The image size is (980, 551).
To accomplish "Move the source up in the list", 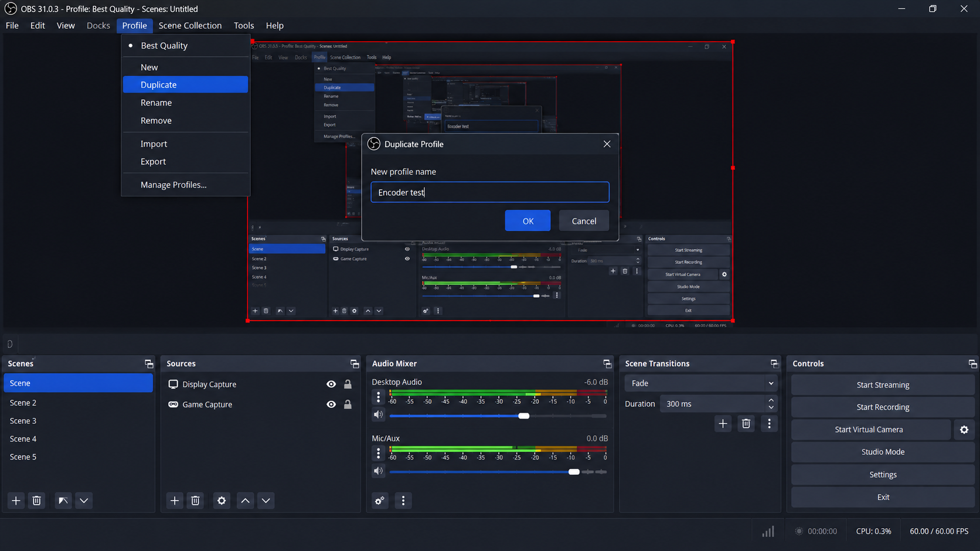I will (x=245, y=501).
